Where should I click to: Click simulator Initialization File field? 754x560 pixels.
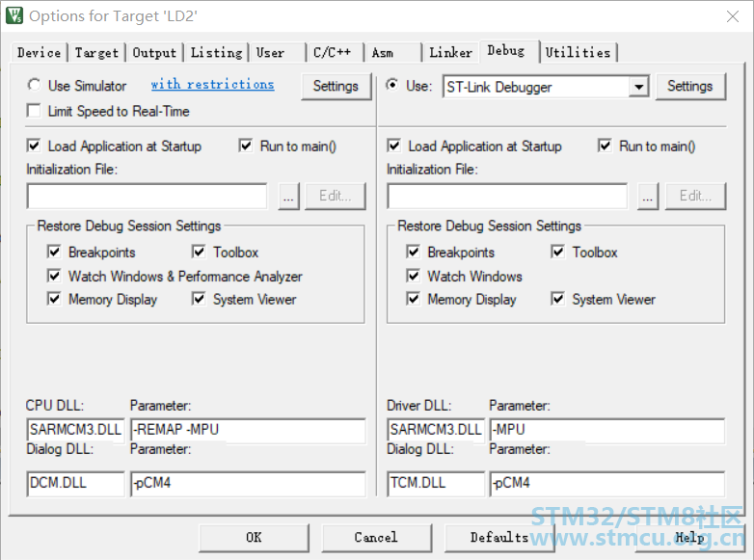[148, 196]
